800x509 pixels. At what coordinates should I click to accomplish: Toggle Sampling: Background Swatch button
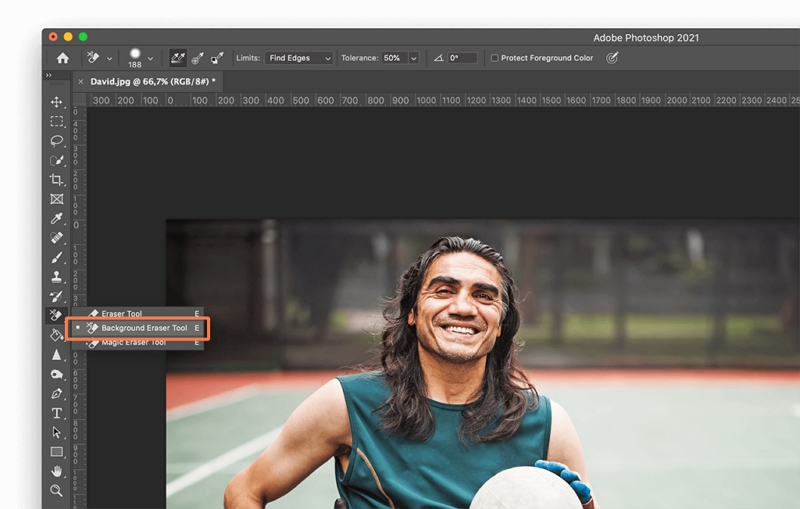[x=217, y=58]
